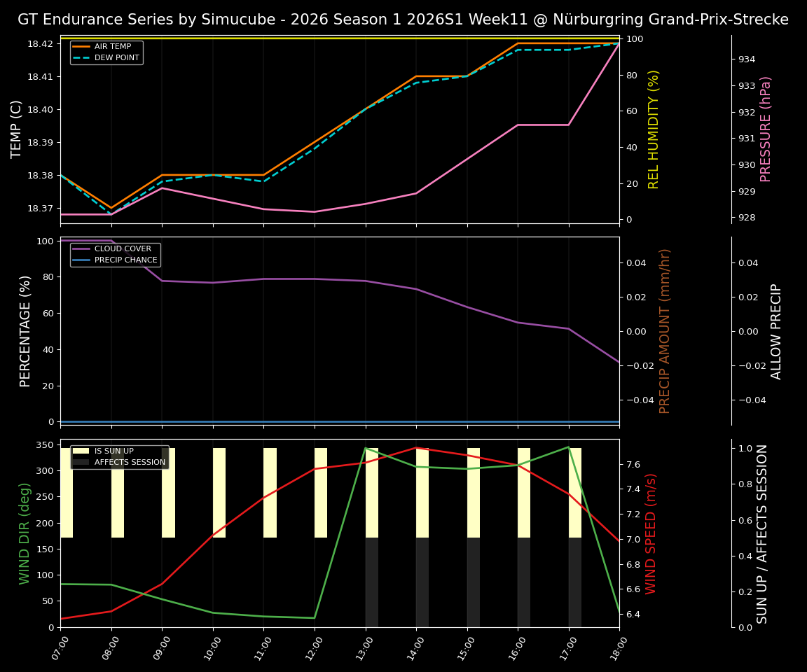This screenshot has height=672, width=807.
Task: Click the red WIND SPEED peak at 14:00
Action: click(418, 448)
